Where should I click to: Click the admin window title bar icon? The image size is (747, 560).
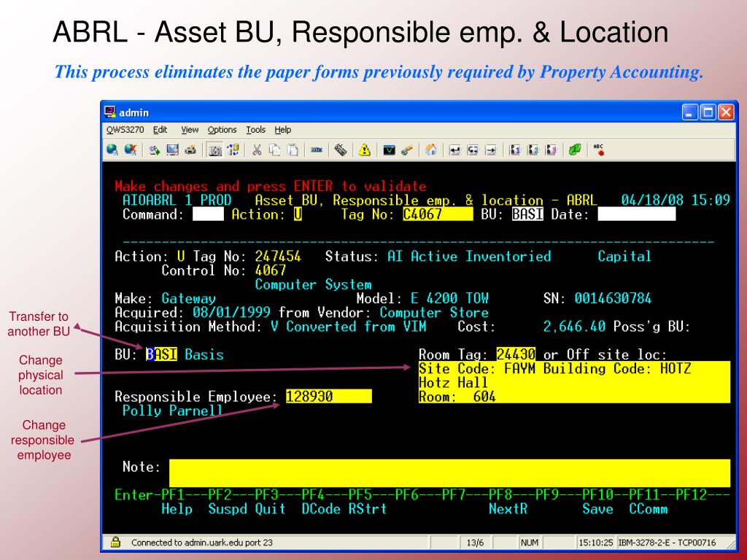pos(110,112)
